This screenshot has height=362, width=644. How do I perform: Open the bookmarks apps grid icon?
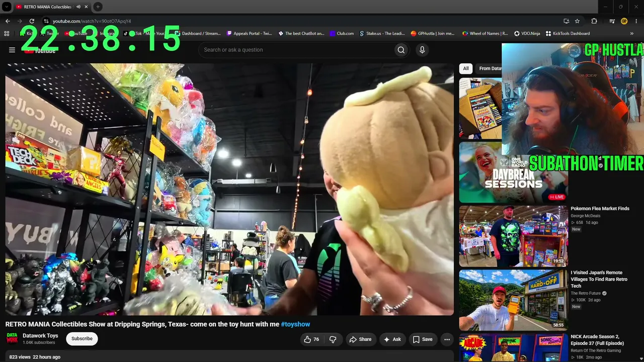[x=7, y=34]
